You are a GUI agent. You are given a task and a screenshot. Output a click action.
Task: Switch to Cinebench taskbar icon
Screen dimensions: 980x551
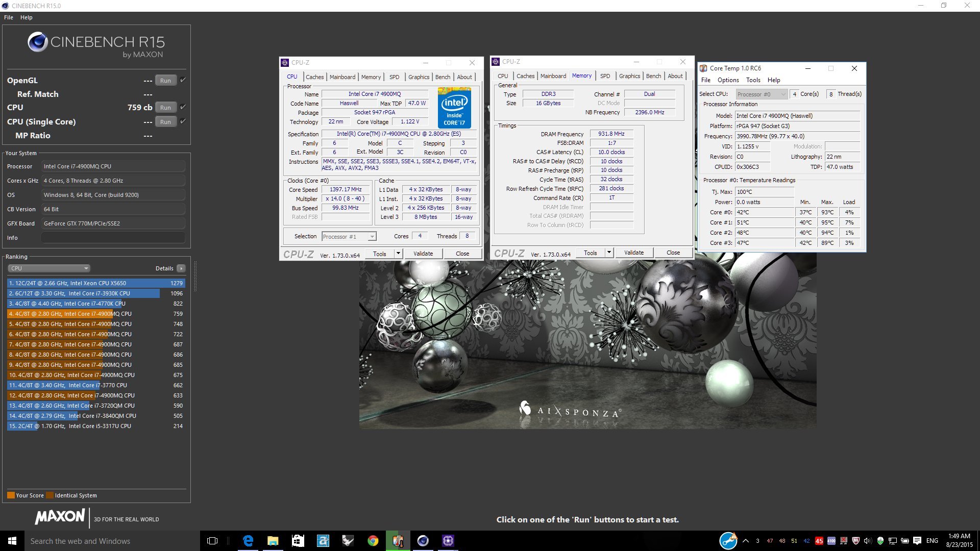point(423,541)
